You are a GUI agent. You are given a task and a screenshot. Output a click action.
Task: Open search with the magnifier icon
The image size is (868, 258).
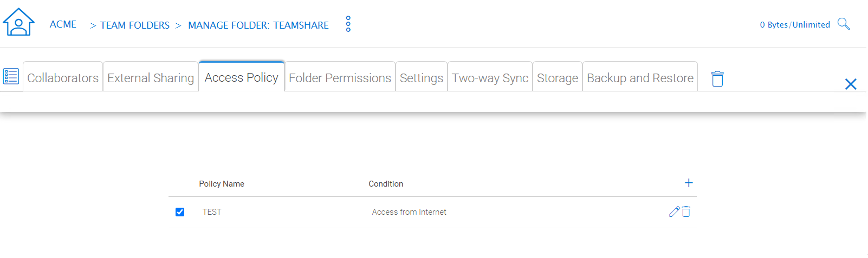pos(844,24)
